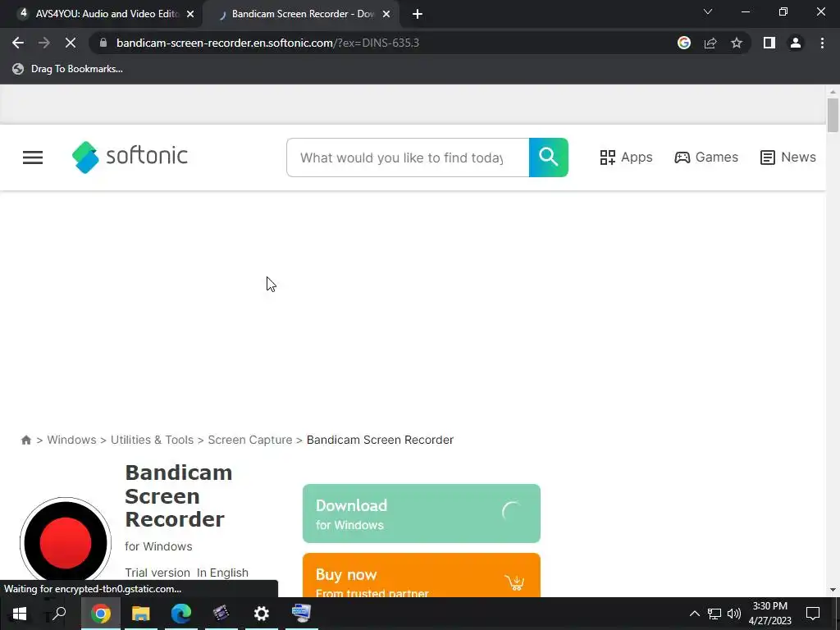This screenshot has height=630, width=840.
Task: Focus the Softonic search field
Action: [408, 157]
